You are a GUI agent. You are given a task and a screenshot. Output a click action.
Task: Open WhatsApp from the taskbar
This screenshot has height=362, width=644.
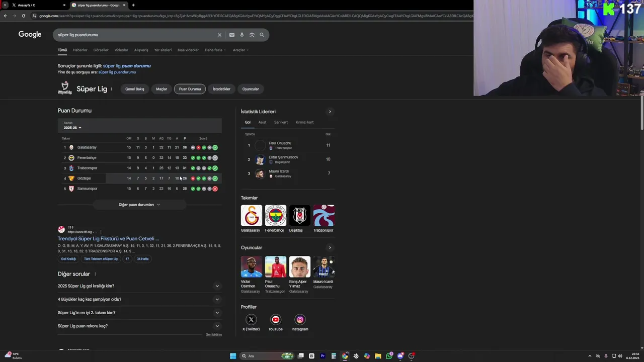pyautogui.click(x=389, y=356)
